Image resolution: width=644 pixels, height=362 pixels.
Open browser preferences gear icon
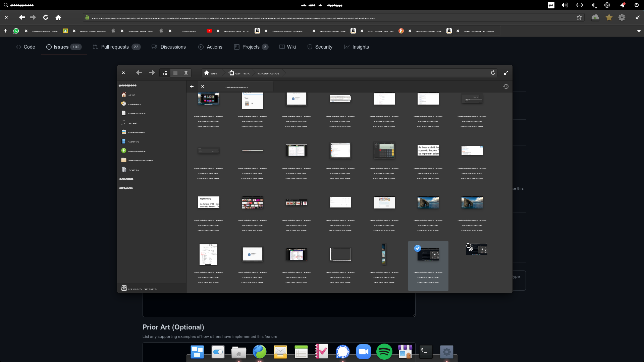coord(622,17)
